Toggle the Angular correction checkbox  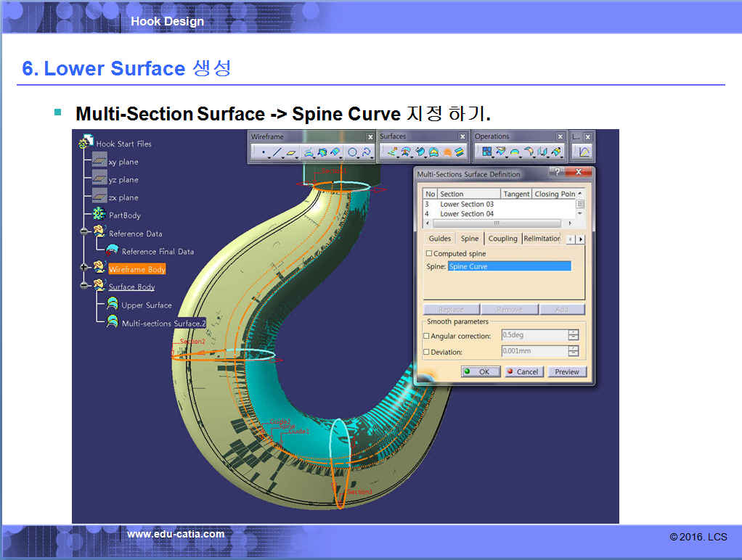pos(426,337)
